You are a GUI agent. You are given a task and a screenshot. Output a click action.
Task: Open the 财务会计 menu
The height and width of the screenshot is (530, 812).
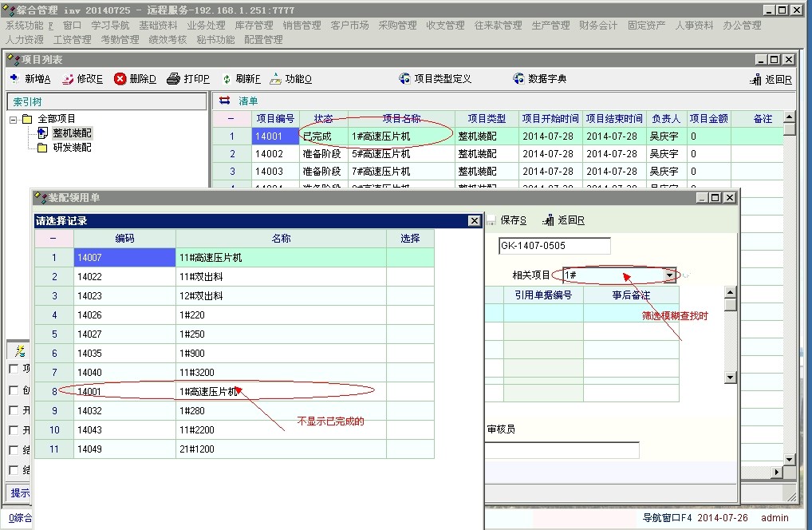(598, 26)
